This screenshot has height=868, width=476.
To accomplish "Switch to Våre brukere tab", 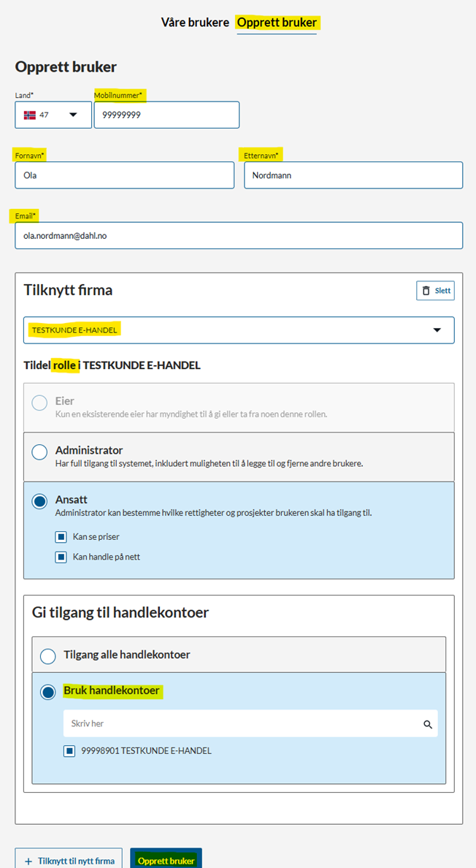I will (195, 23).
